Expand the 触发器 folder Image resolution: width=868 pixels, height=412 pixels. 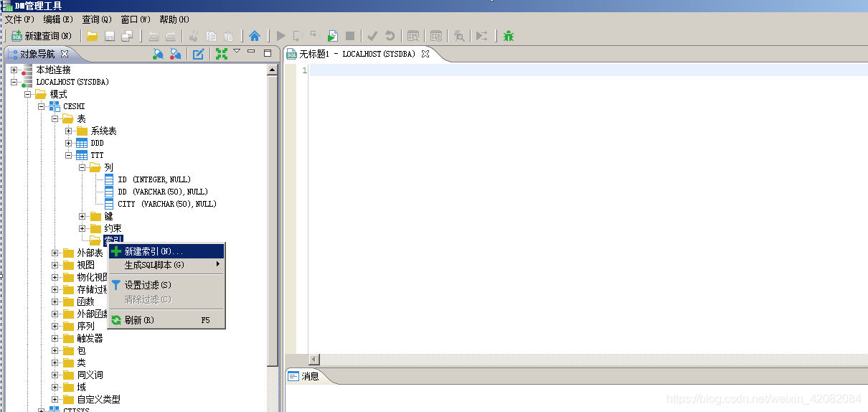[x=55, y=338]
